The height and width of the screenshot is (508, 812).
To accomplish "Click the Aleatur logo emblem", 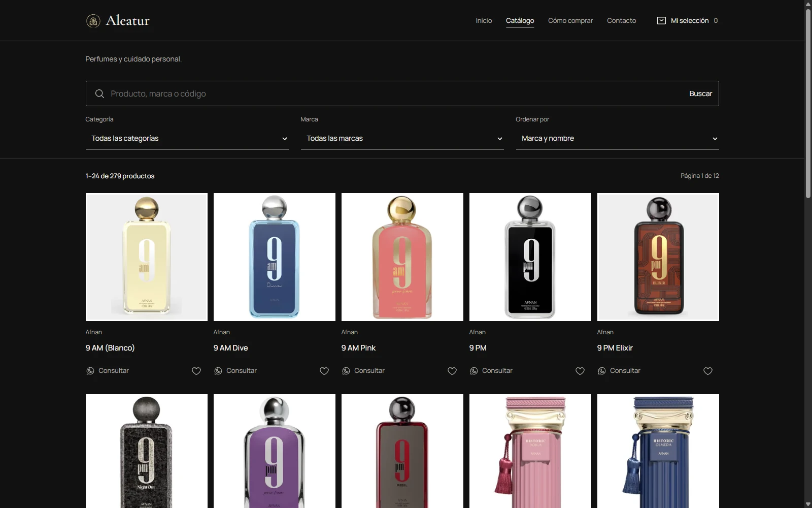I will coord(93,21).
